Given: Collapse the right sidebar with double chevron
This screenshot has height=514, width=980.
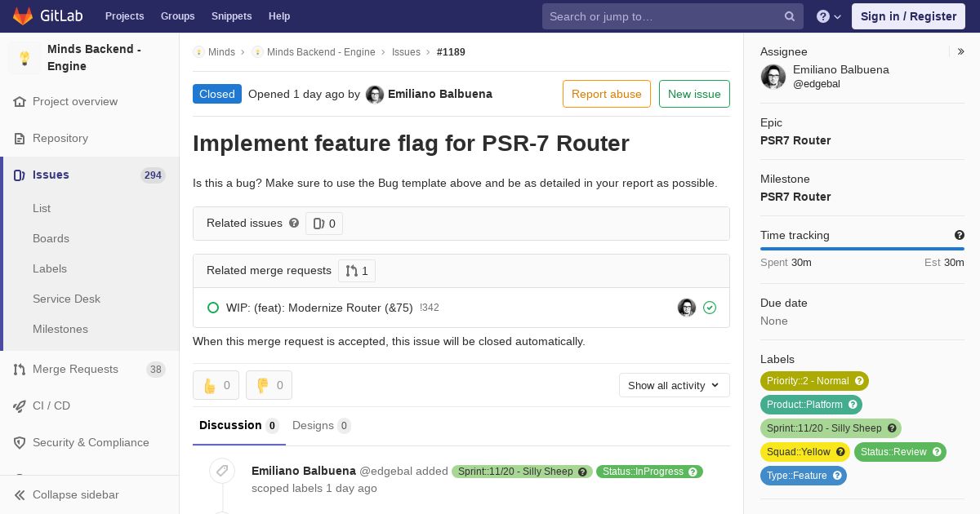Looking at the screenshot, I should coord(961,51).
